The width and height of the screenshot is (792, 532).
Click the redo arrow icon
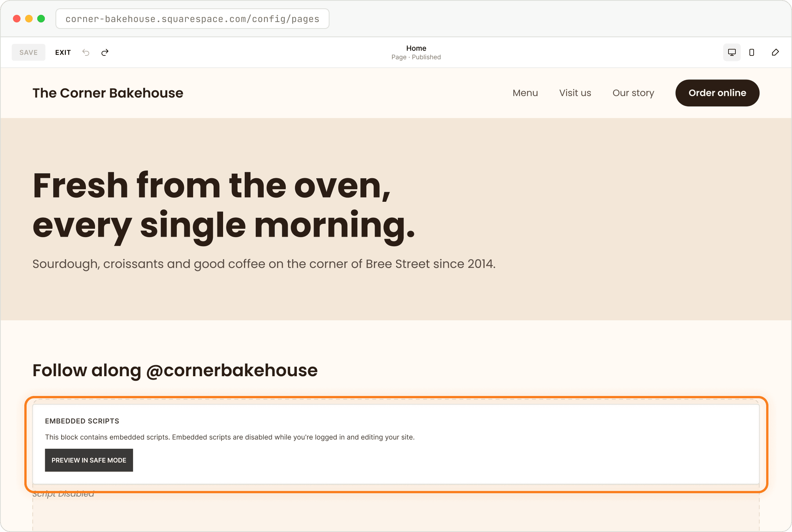pyautogui.click(x=105, y=52)
